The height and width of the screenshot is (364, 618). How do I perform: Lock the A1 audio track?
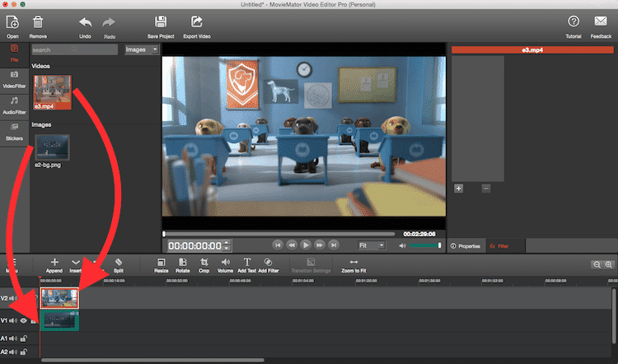(24, 338)
